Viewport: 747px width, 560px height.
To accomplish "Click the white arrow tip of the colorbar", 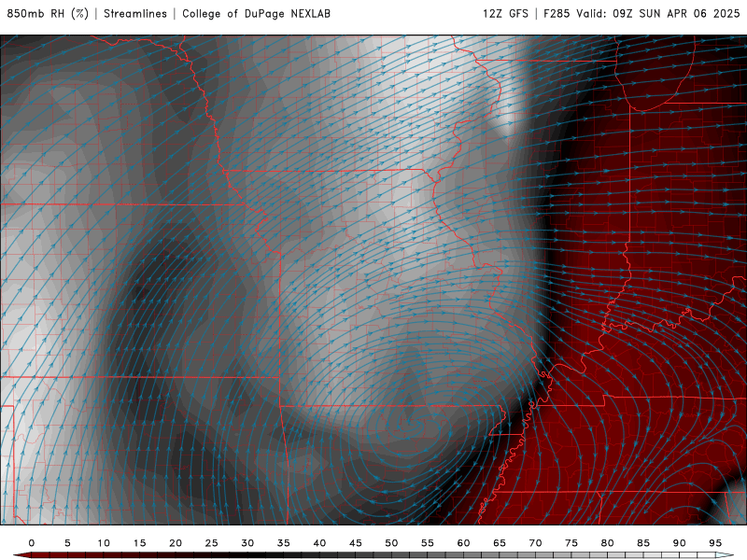I will tap(725, 555).
